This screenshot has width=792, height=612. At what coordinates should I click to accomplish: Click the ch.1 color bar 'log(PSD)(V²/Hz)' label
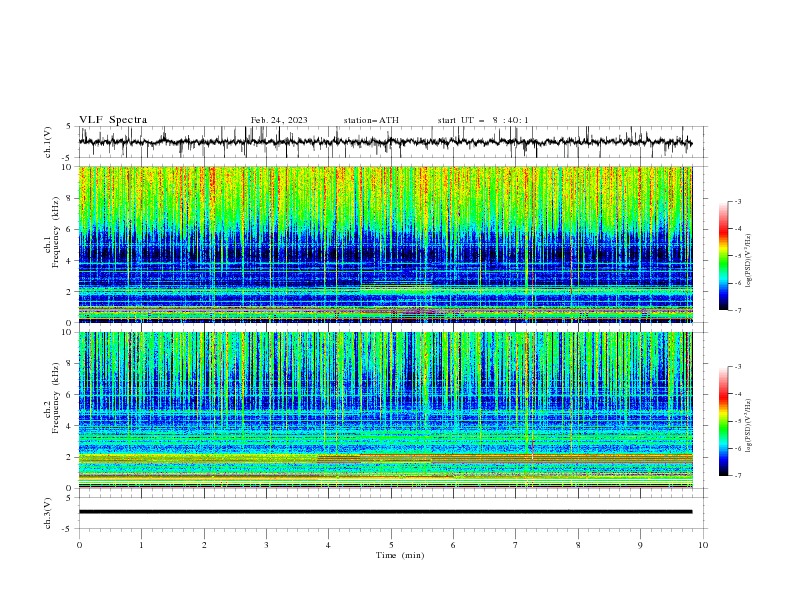tap(749, 261)
